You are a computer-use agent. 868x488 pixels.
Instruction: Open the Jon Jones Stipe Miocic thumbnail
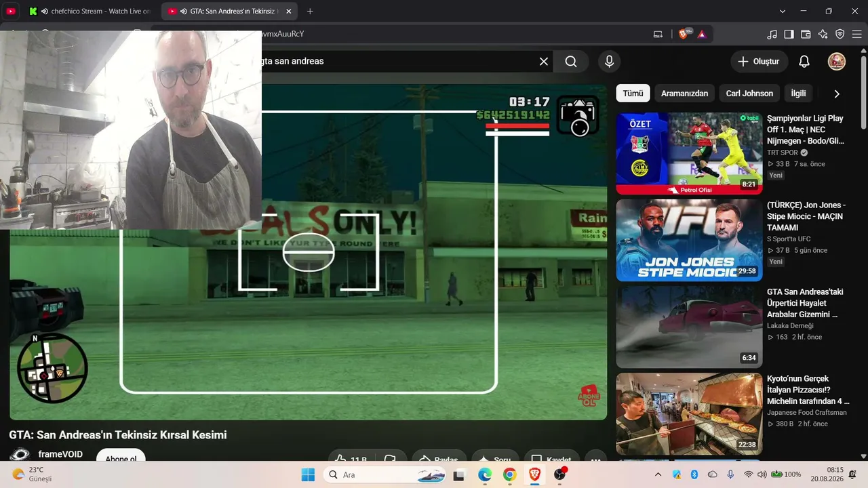[689, 240]
